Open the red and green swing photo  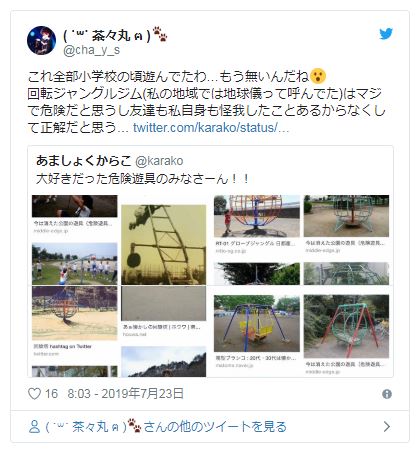tap(346, 326)
